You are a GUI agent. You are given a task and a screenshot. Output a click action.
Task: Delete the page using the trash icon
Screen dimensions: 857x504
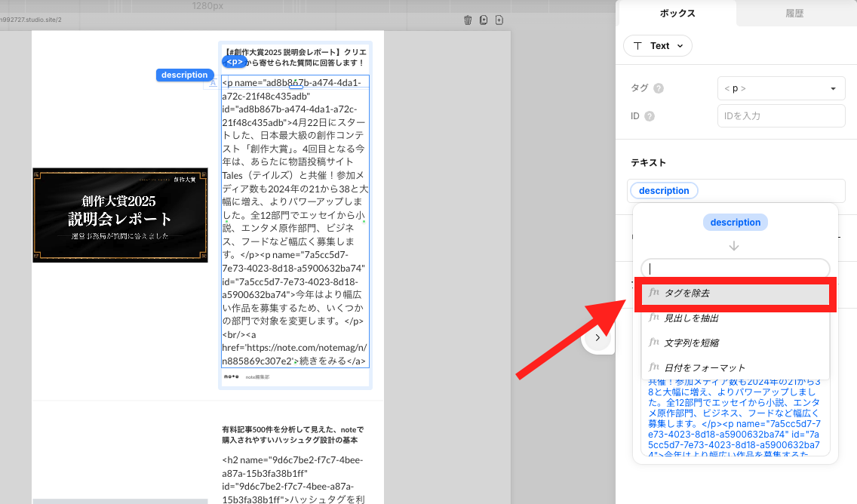pyautogui.click(x=468, y=20)
